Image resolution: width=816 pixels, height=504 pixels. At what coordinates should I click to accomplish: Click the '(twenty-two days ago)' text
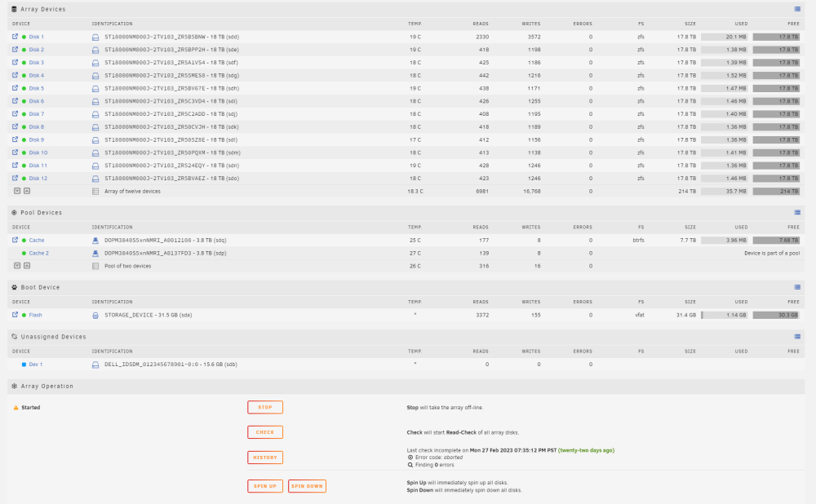point(586,450)
